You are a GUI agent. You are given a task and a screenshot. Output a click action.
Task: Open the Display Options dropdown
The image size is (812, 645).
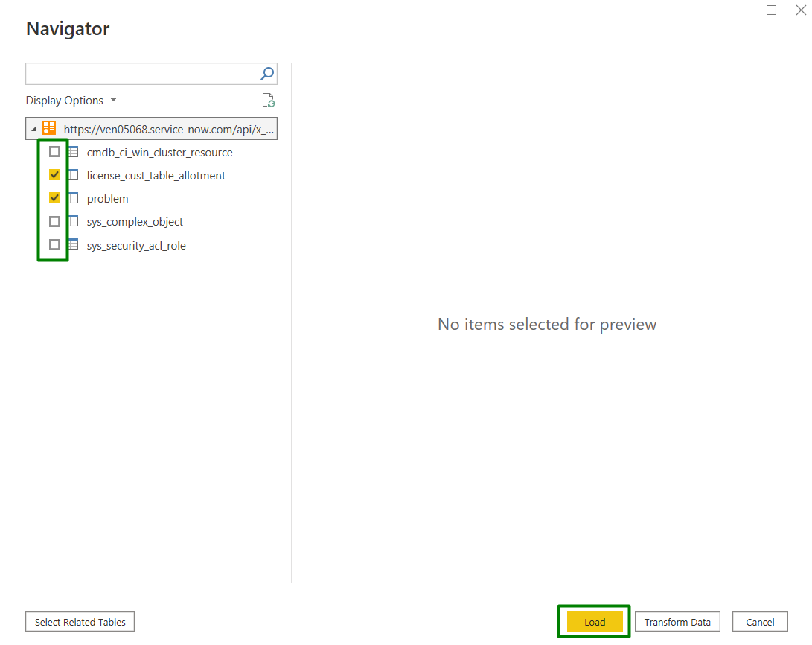point(71,100)
